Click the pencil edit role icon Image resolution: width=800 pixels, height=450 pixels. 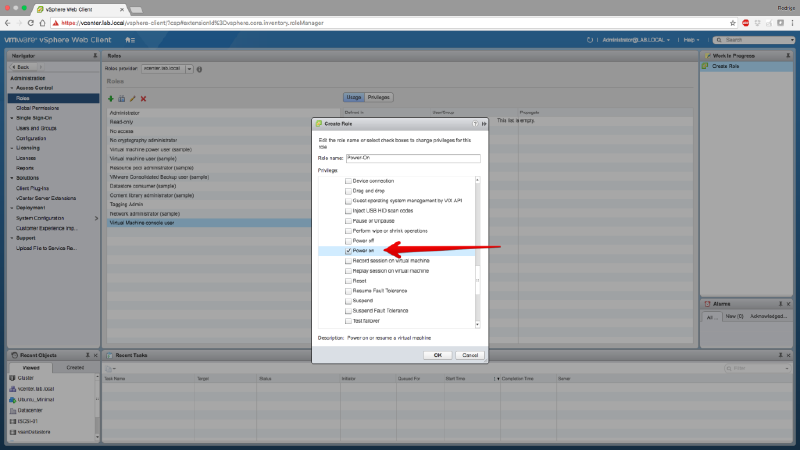(x=132, y=98)
